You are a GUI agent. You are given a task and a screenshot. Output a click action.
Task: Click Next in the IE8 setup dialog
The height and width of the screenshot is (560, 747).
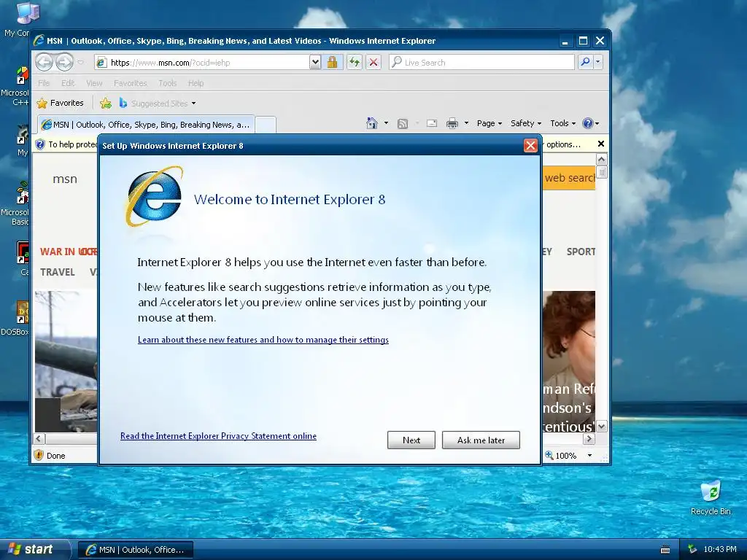(411, 440)
